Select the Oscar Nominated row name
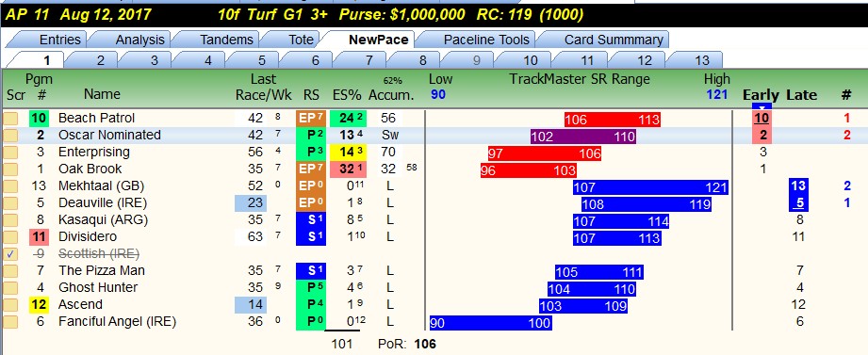Viewport: 868px width, 355px height. [109, 136]
